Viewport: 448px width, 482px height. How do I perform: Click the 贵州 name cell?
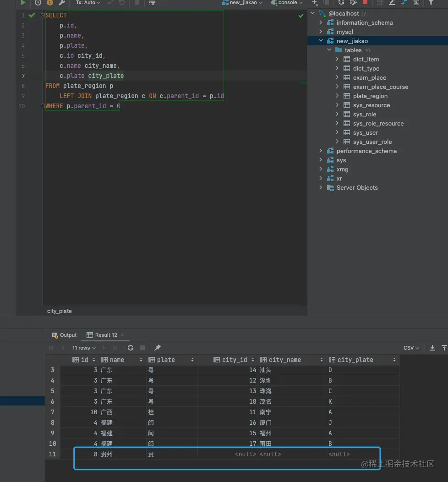point(123,455)
